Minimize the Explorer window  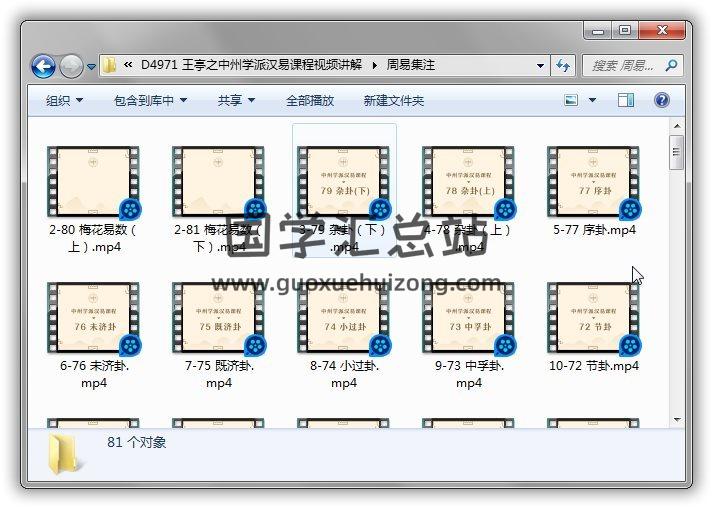598,30
